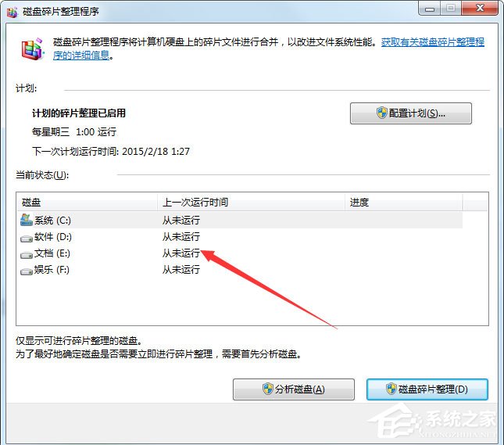Screen dimensions: 504x445
Task: Maximize the defragmenter window
Action: (x=450, y=9)
